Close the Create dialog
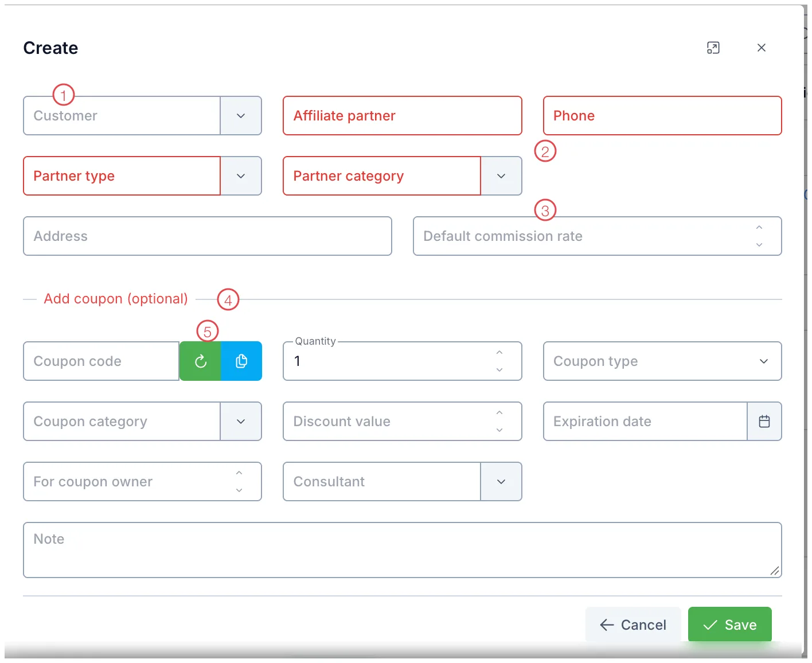Viewport: 812px width, 663px height. coord(762,48)
